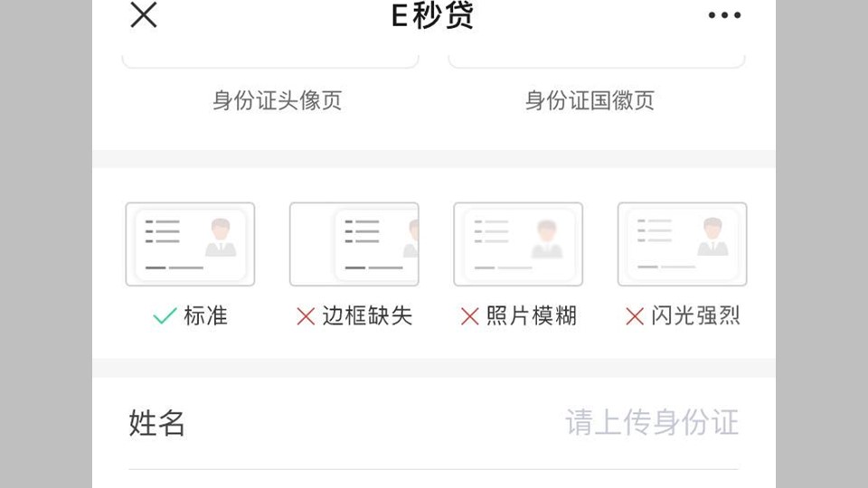Select the 标准 example ID thumbnail
Image resolution: width=868 pixels, height=488 pixels.
(x=191, y=244)
